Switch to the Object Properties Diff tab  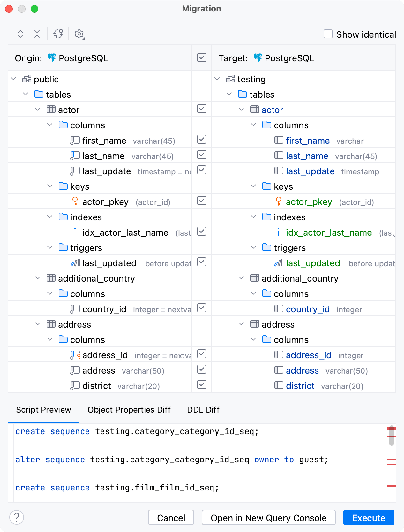129,410
